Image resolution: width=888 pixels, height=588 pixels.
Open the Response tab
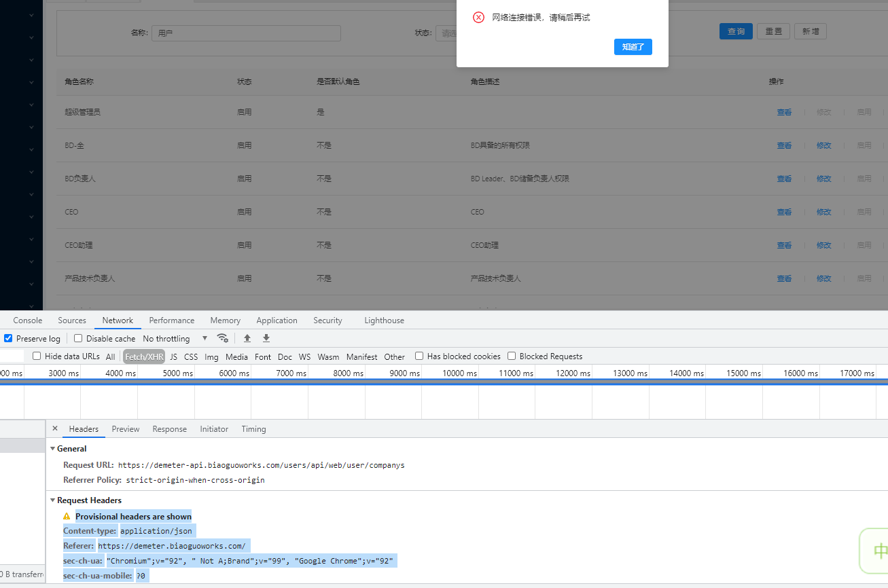[169, 429]
